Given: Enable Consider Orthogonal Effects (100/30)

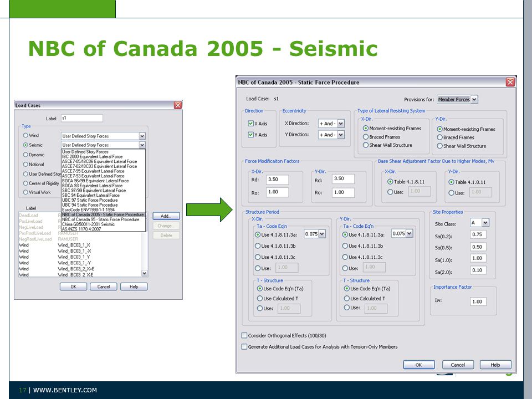Looking at the screenshot, I should pos(244,336).
